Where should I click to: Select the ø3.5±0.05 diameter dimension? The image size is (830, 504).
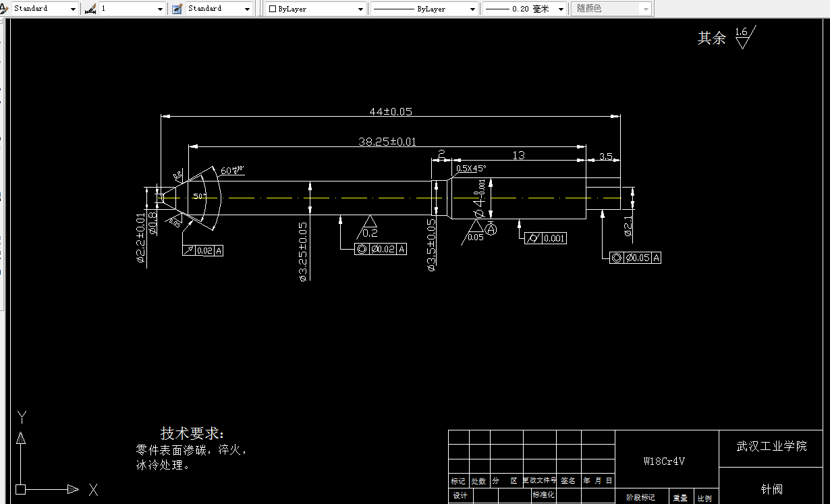point(431,244)
